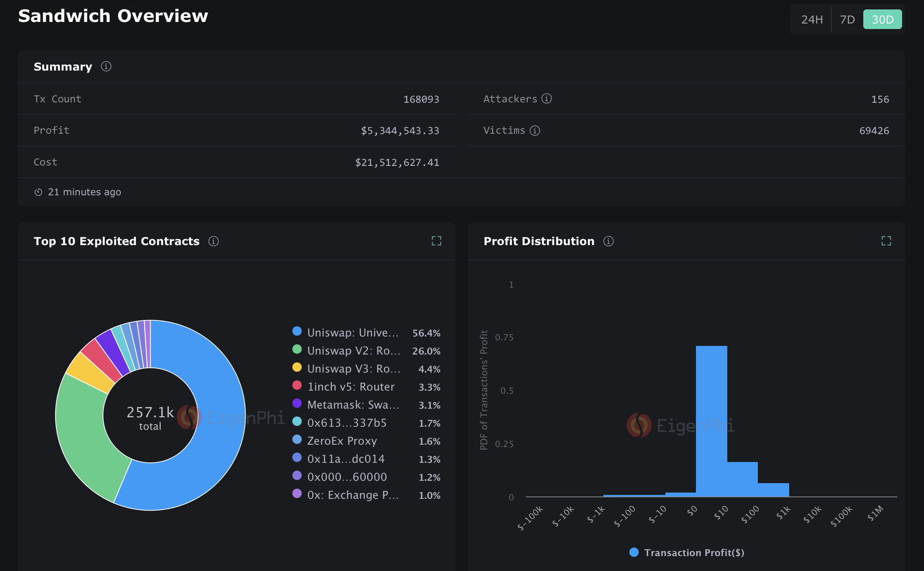The image size is (924, 571).
Task: Switch to the 7D time range
Action: pyautogui.click(x=847, y=19)
